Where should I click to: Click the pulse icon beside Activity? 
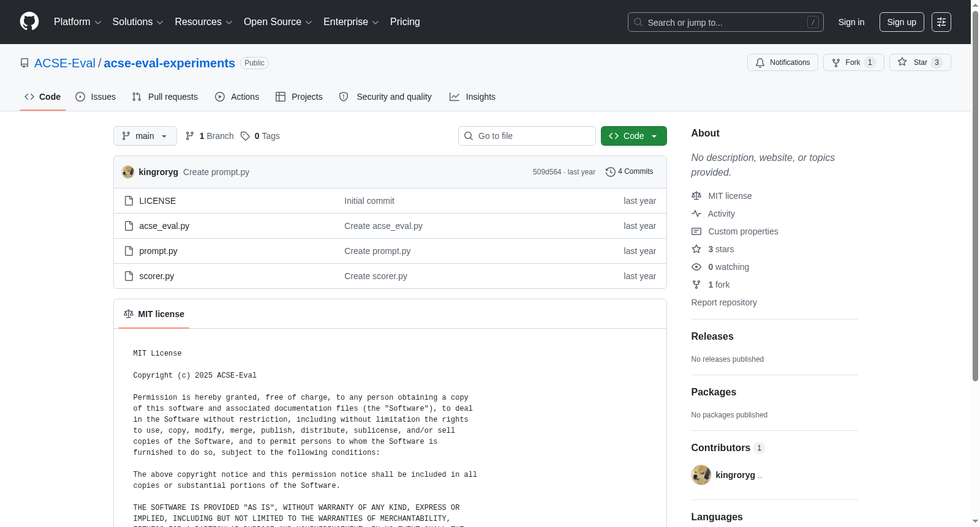pos(696,214)
